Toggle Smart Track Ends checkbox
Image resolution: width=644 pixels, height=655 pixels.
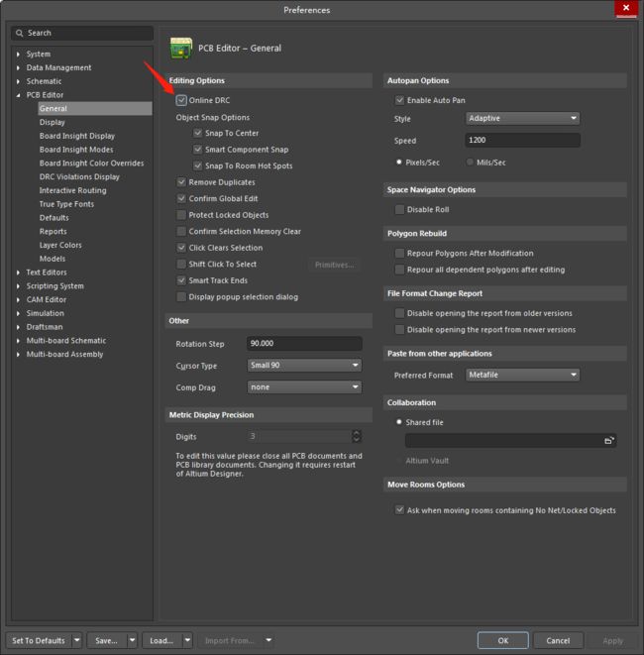click(x=181, y=280)
